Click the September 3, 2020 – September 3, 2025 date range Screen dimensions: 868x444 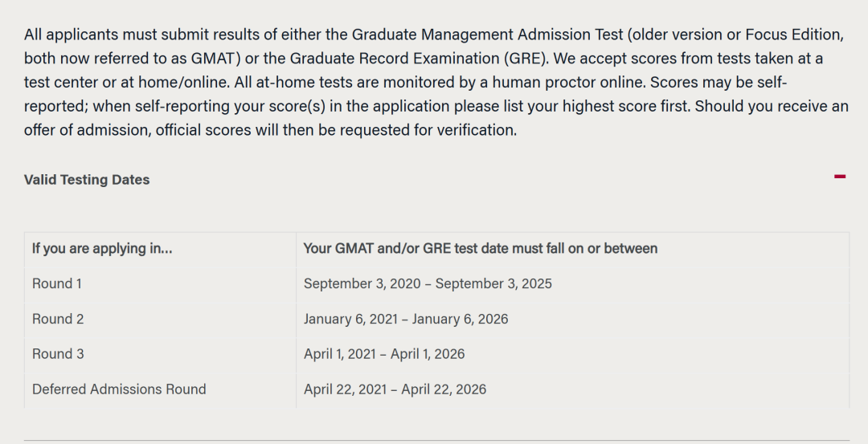pyautogui.click(x=428, y=283)
